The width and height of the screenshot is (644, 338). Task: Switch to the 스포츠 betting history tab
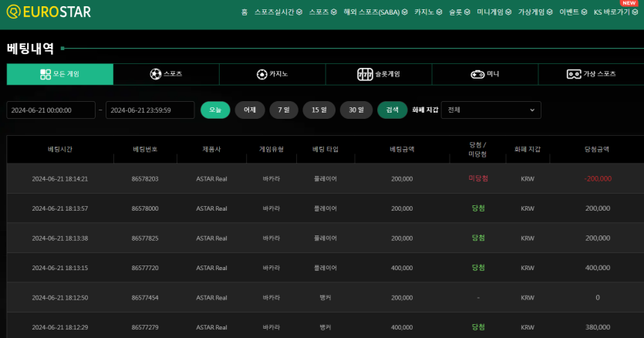167,74
